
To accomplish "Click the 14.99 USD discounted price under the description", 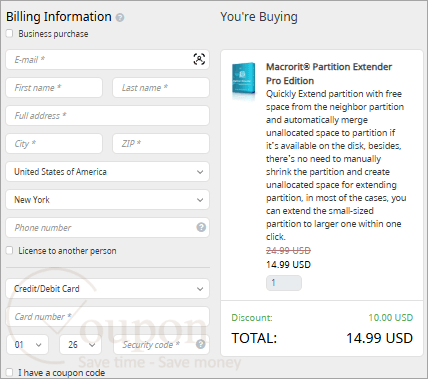I will [288, 265].
